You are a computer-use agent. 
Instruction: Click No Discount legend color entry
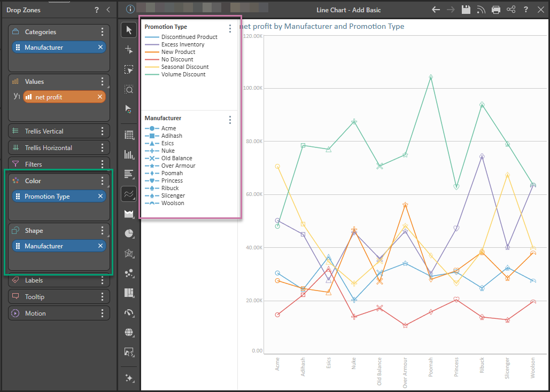click(169, 60)
